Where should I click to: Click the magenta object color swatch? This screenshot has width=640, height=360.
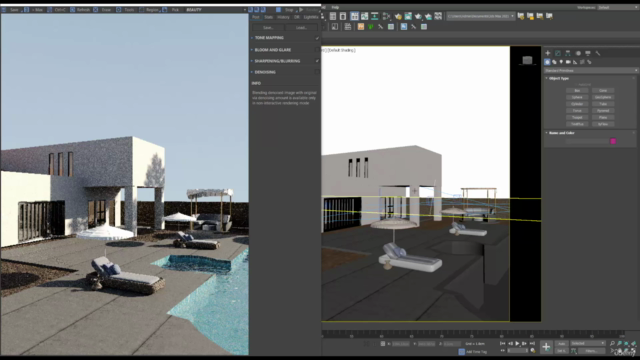pyautogui.click(x=613, y=141)
